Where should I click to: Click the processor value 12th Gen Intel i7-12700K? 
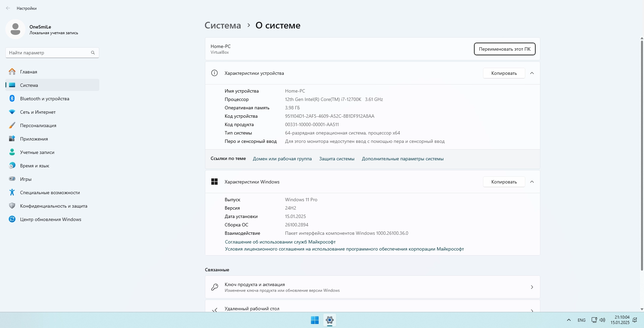coord(334,99)
